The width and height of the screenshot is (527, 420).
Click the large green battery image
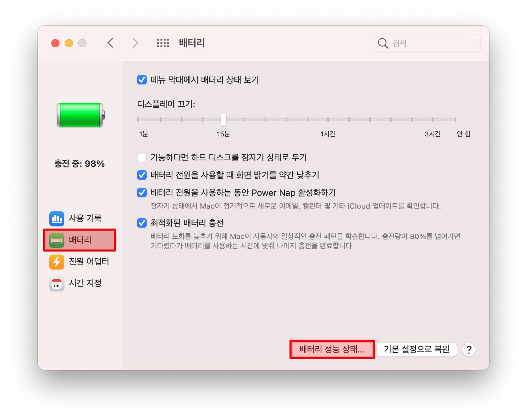tap(81, 115)
